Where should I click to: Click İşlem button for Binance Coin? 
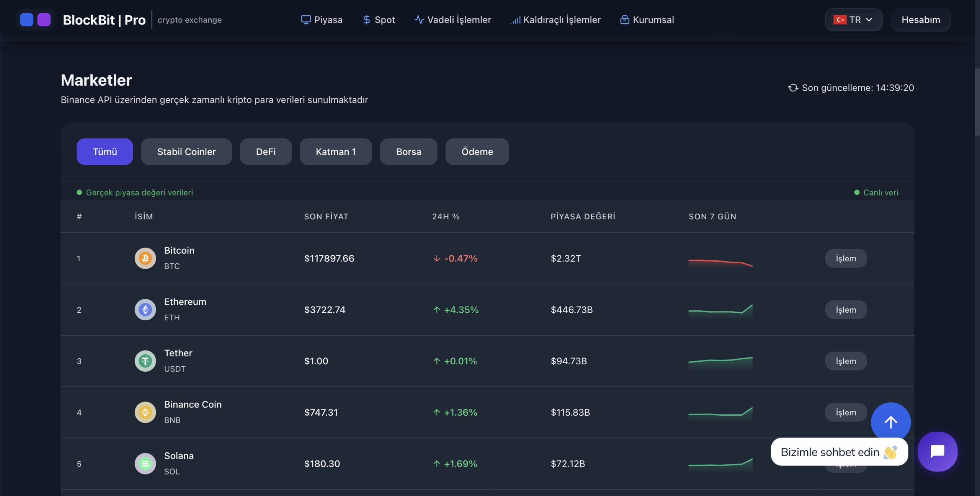846,412
